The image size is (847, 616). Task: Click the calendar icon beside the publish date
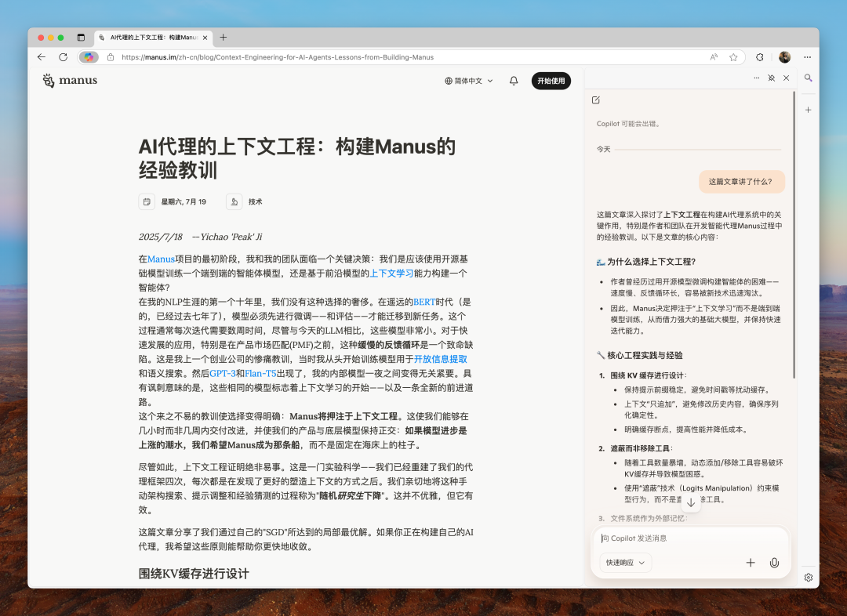point(147,201)
